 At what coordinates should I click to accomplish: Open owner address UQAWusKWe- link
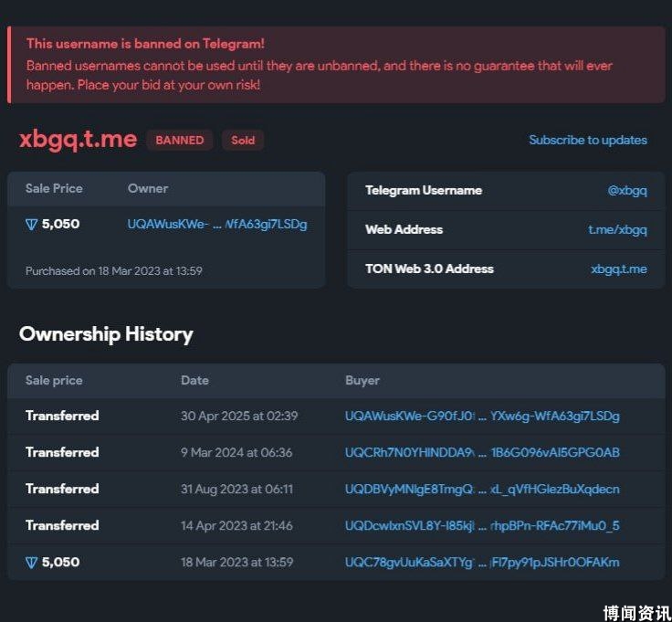(217, 224)
